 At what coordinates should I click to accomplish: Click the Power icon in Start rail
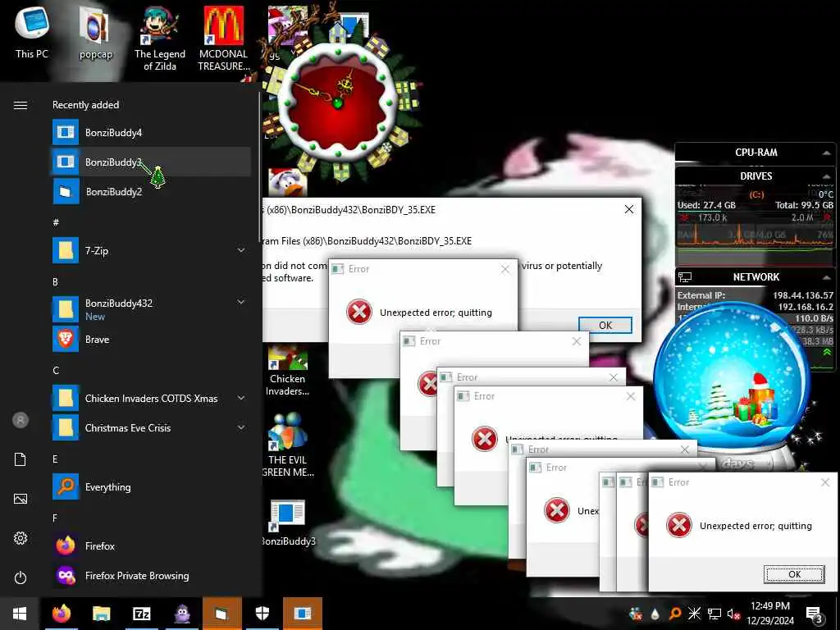[x=21, y=577]
